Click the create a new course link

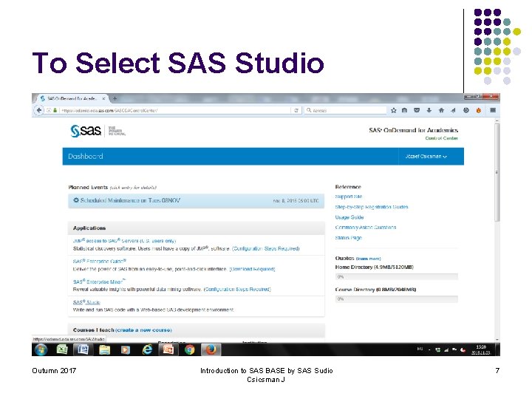(x=143, y=330)
